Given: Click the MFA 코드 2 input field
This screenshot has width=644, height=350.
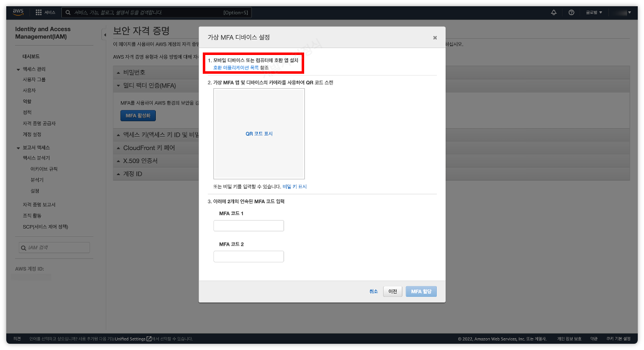Looking at the screenshot, I should coord(248,257).
